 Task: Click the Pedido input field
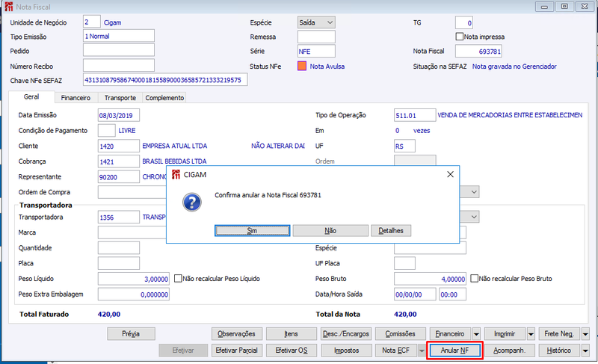coord(119,51)
